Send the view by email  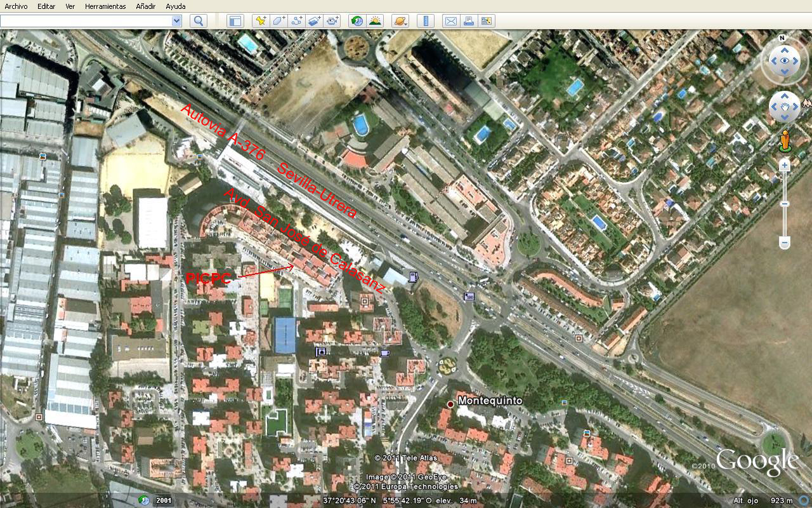pyautogui.click(x=451, y=21)
